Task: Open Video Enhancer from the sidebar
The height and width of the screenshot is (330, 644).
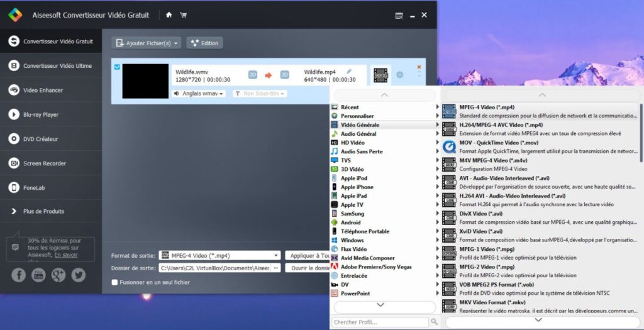Action: point(51,90)
